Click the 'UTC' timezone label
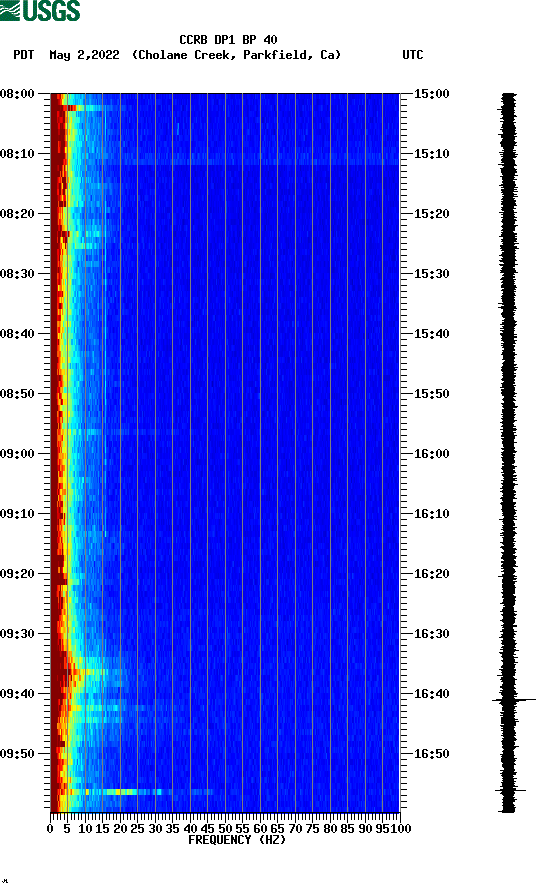 pos(413,55)
